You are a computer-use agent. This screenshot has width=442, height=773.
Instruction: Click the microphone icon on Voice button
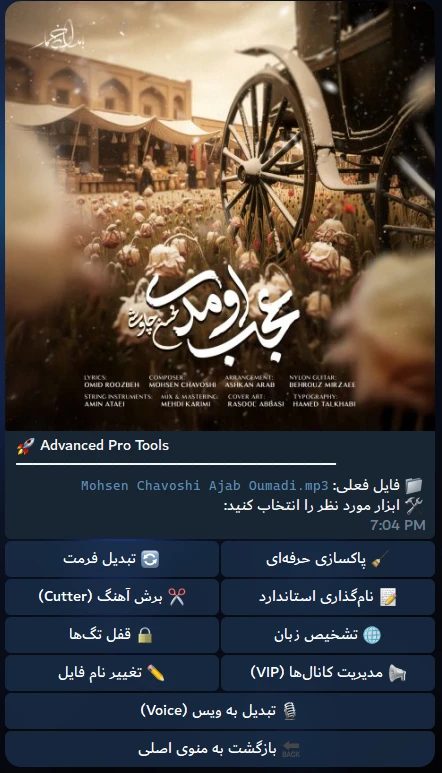coord(291,711)
